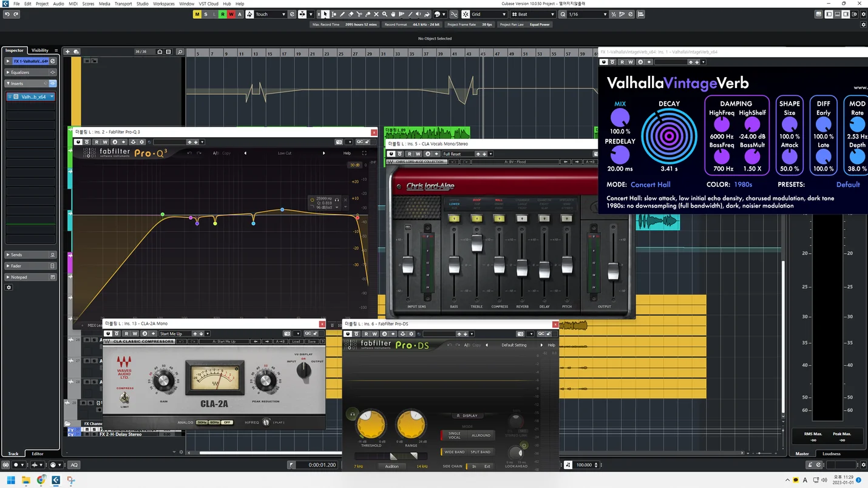Select the Split scissors tool
Image resolution: width=868 pixels, height=488 pixels.
tap(359, 14)
